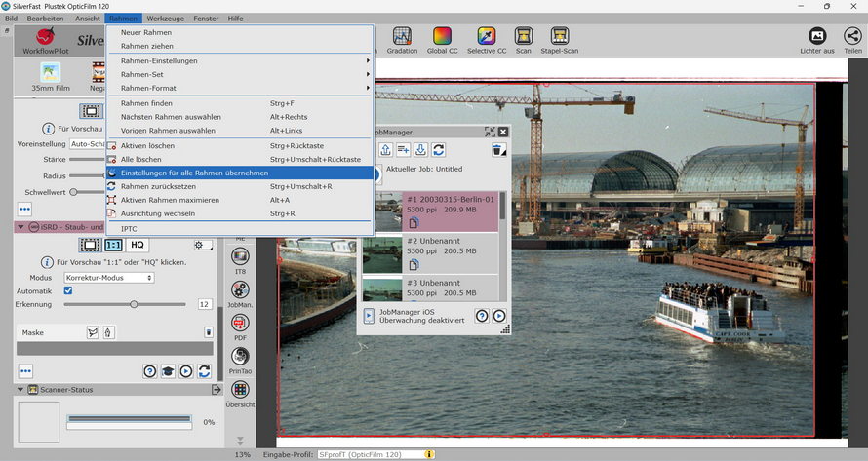This screenshot has height=461, width=868.
Task: Click the Teilen share icon
Action: [x=852, y=37]
